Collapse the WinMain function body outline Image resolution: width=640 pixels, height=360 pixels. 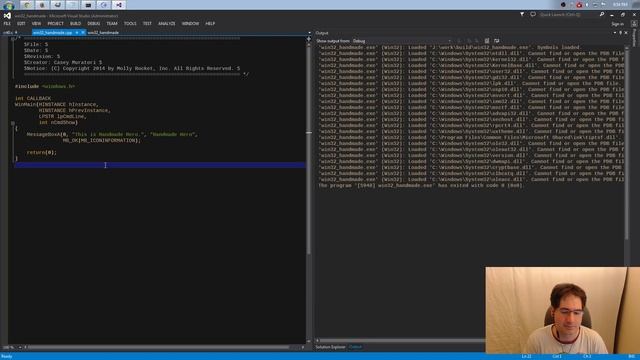pos(13,123)
